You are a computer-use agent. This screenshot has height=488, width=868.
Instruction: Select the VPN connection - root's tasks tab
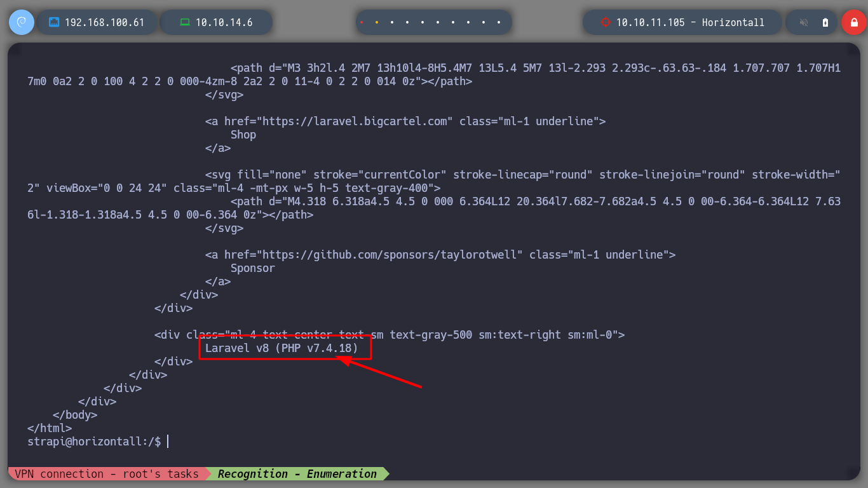tap(106, 474)
